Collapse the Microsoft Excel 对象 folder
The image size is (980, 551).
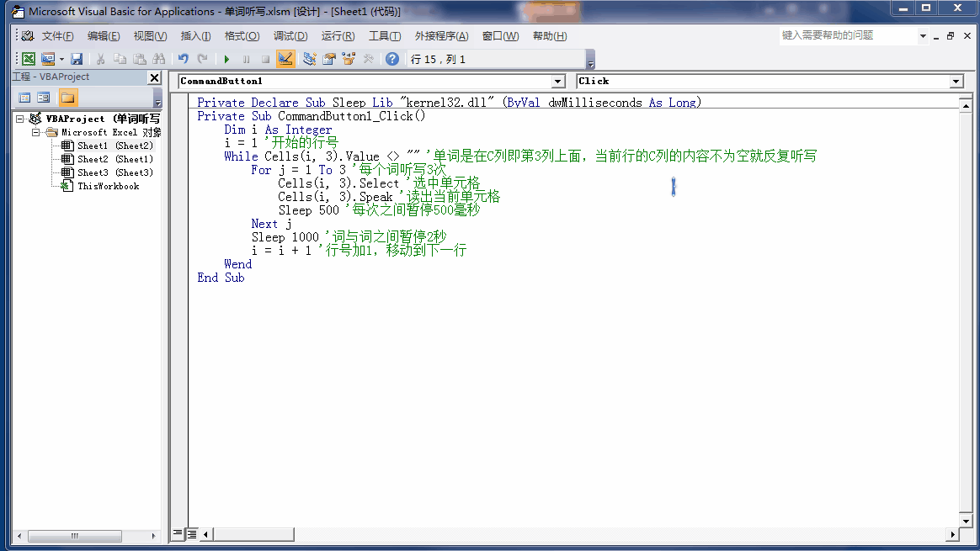35,132
